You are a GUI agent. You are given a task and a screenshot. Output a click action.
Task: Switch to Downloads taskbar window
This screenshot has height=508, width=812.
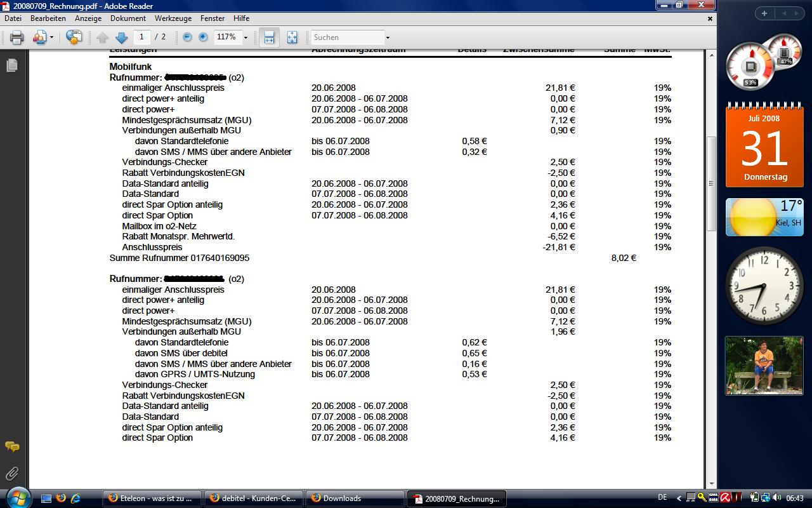355,498
